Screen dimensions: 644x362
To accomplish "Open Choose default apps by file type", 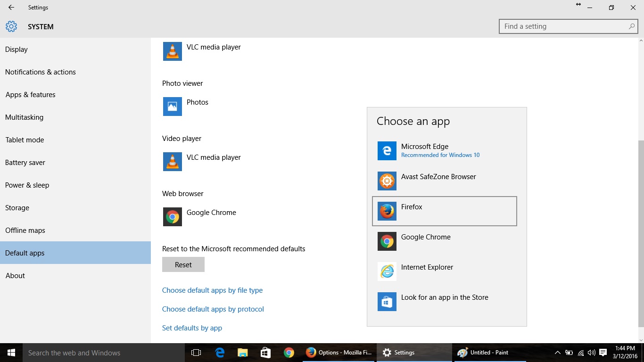I will [x=212, y=290].
